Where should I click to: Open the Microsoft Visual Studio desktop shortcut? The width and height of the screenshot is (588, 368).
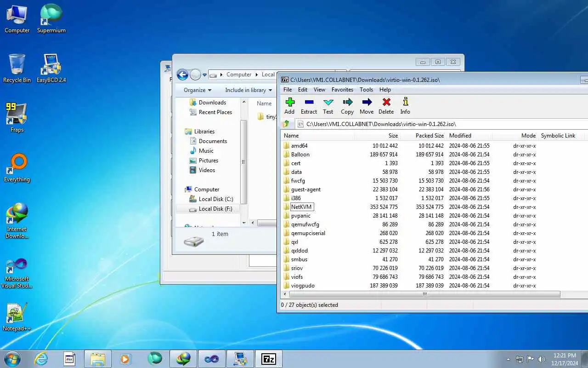(17, 273)
